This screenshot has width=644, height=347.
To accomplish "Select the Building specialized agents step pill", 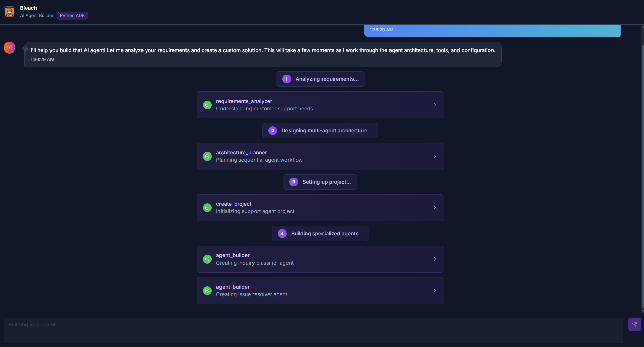I will coord(320,234).
